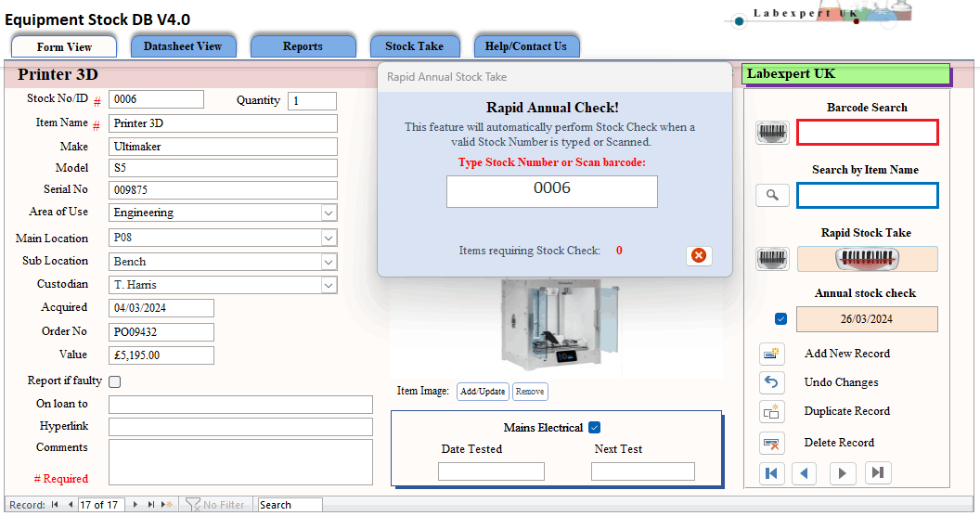Uncheck the Mains Electrical checkbox
Image resolution: width=980 pixels, height=516 pixels.
595,428
